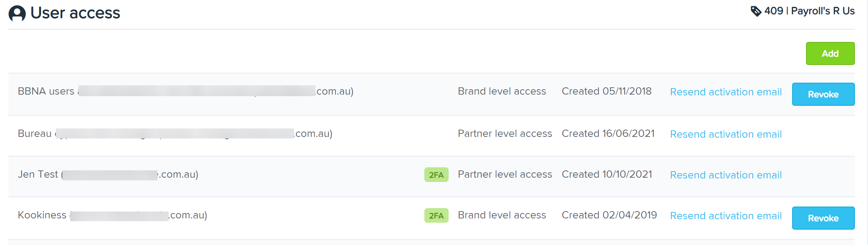This screenshot has height=245, width=868.
Task: Select the Kookiness user entry
Action: pos(112,215)
